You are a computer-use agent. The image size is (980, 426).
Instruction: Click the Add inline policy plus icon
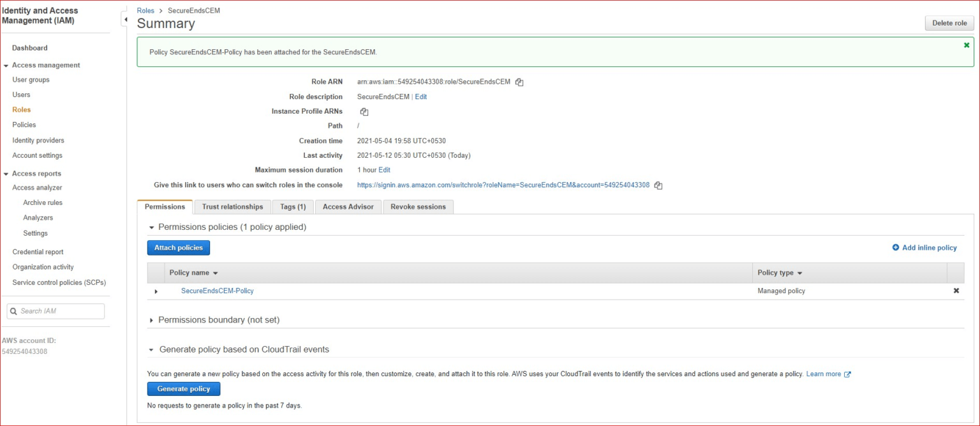point(896,247)
